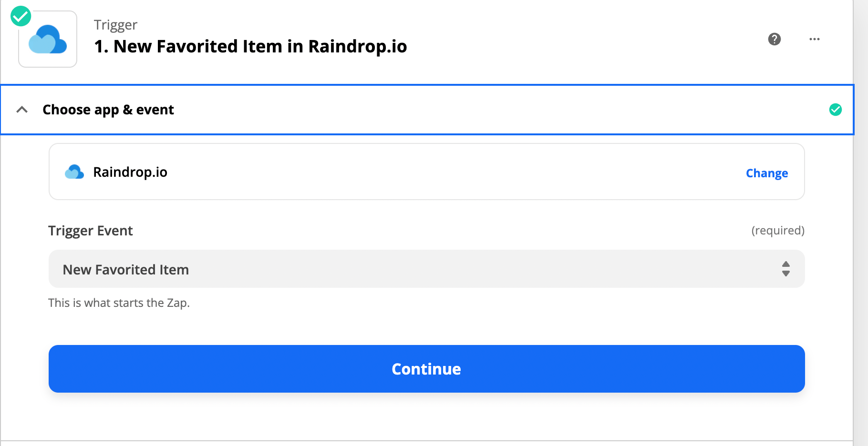Open the more options ellipsis menu
868x446 pixels.
click(814, 39)
